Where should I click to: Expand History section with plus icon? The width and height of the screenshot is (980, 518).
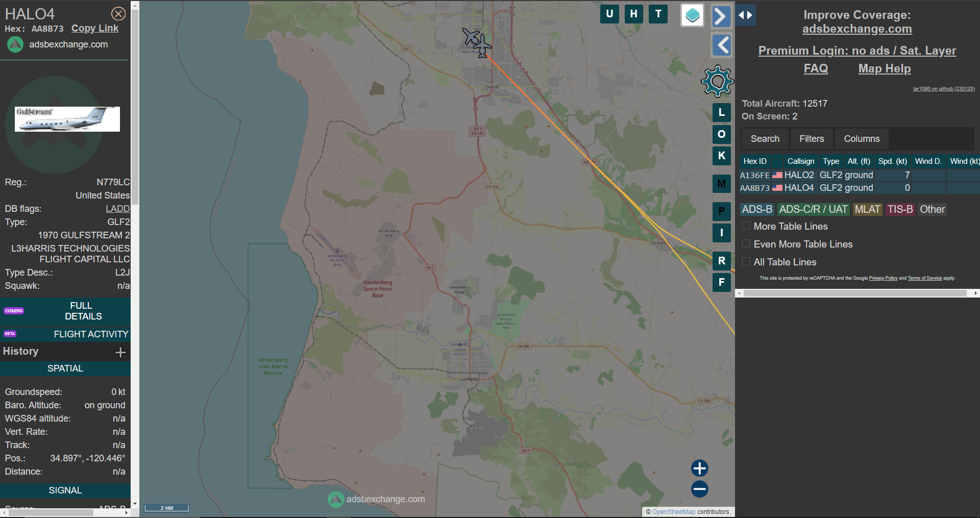120,352
